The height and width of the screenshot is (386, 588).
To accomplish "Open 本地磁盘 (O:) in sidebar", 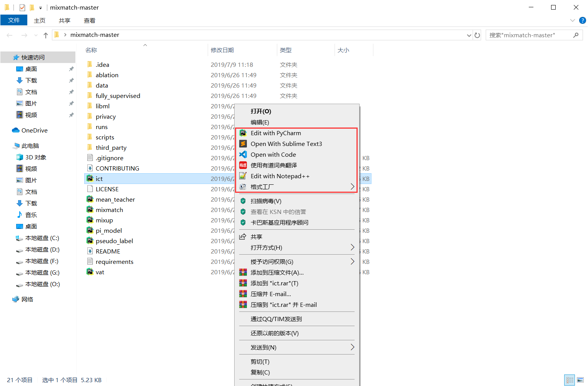I will [43, 284].
